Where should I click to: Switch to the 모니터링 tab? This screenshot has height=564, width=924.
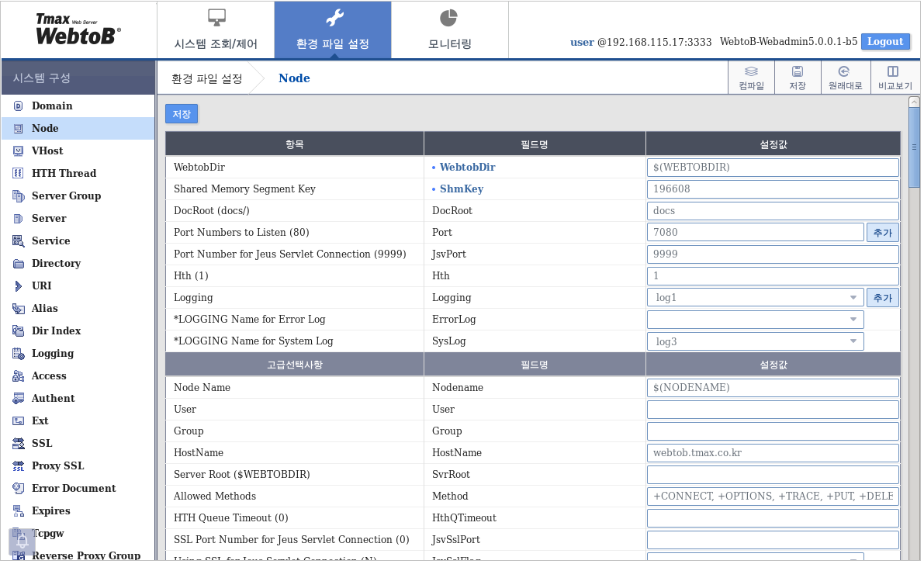pos(449,29)
